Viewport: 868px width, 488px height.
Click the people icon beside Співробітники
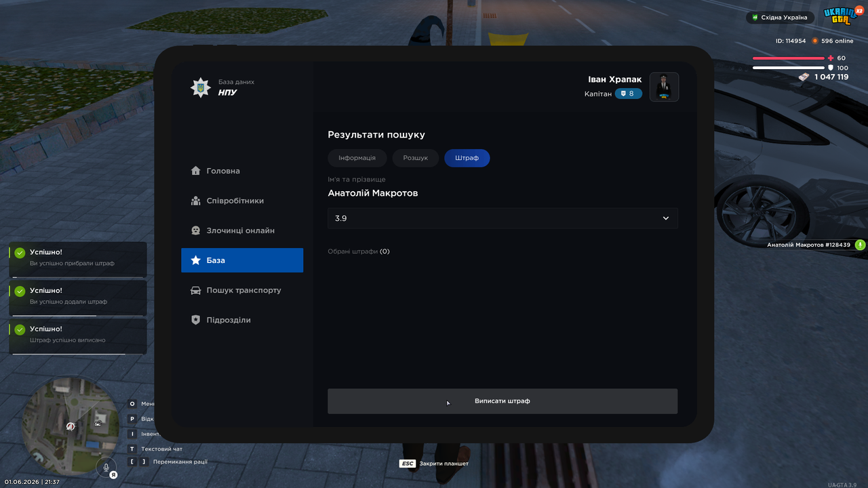pos(195,201)
